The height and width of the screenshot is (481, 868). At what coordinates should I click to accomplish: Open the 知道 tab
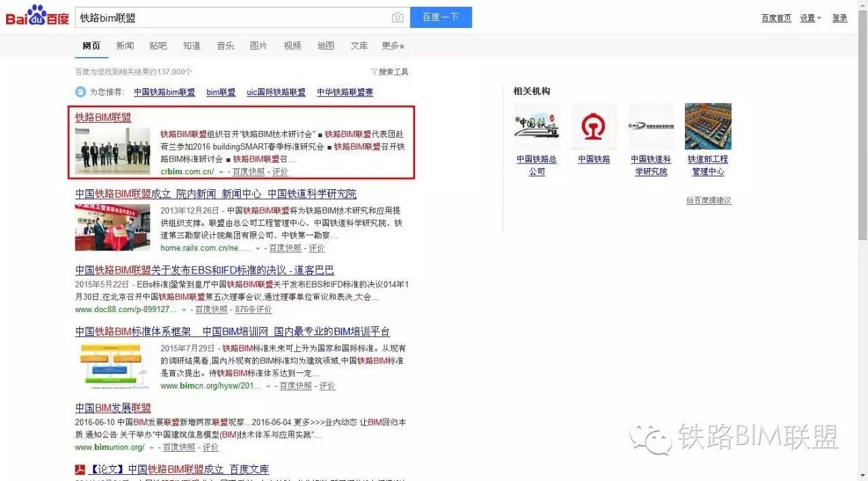(192, 46)
